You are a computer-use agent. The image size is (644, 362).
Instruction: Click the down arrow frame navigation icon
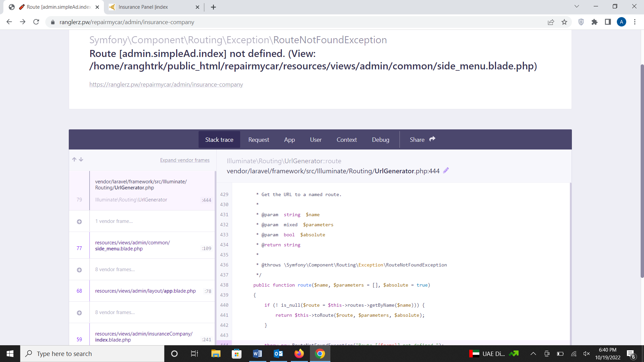click(81, 160)
